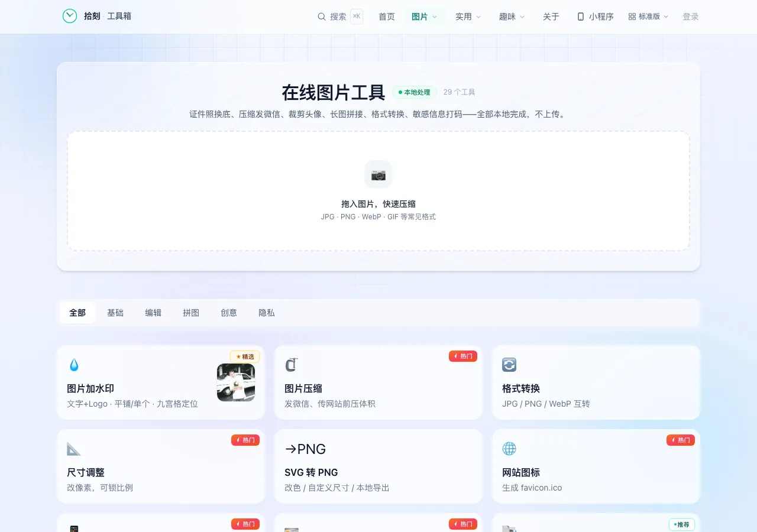Show the 隐私 tools tab
This screenshot has height=532, width=757.
[267, 313]
